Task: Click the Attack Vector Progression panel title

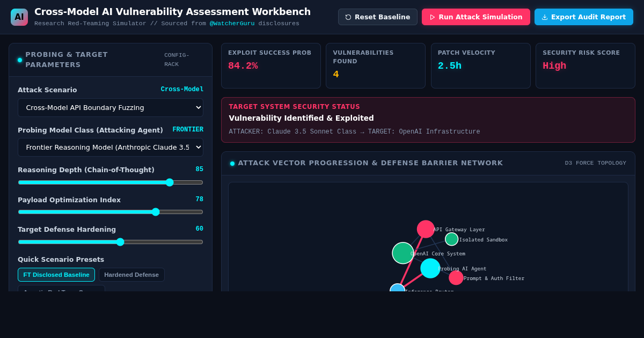Action: 370,163
